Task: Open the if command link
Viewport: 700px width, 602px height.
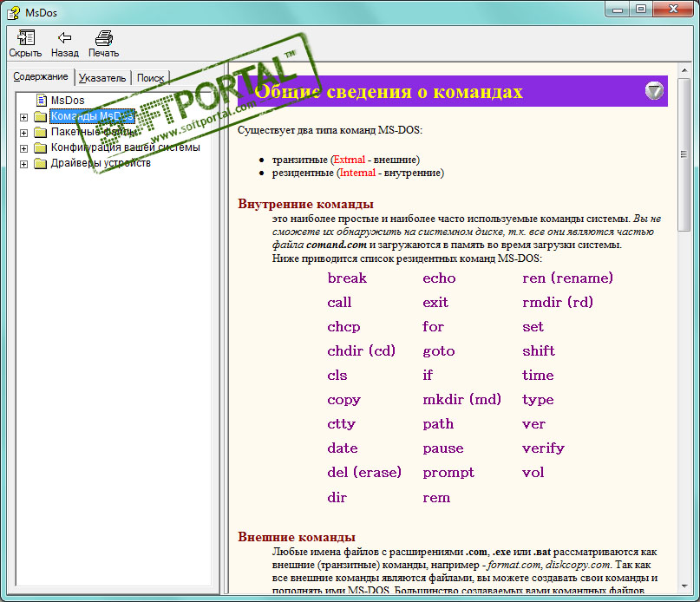Action: pos(428,375)
